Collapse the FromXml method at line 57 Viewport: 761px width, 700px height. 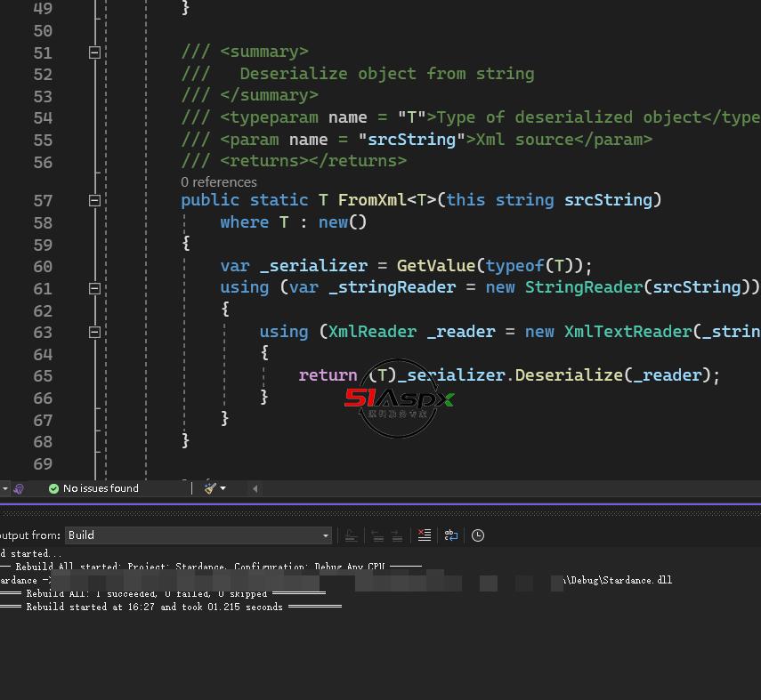[94, 200]
